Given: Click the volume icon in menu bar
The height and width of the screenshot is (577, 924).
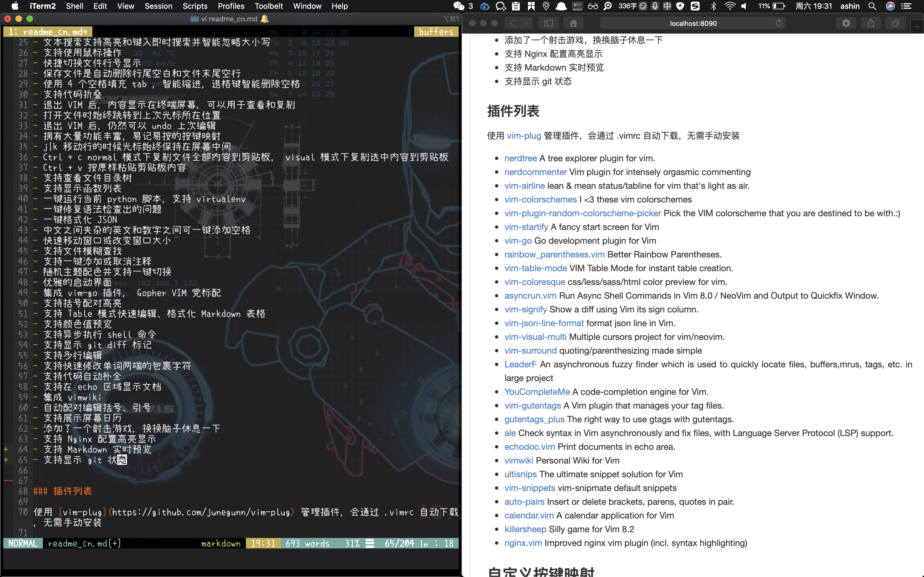Looking at the screenshot, I should coord(744,6).
